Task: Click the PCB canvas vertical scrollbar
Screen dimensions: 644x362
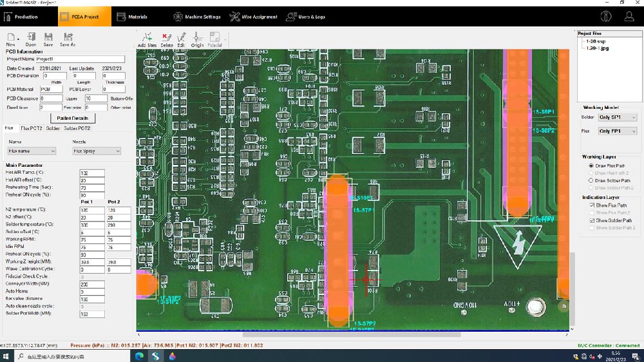Action: pos(572,289)
